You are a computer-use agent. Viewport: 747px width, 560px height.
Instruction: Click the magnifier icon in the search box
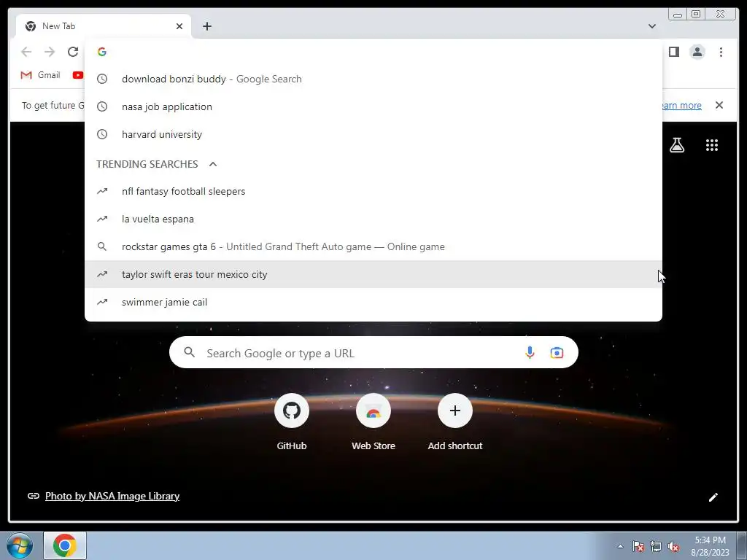190,352
